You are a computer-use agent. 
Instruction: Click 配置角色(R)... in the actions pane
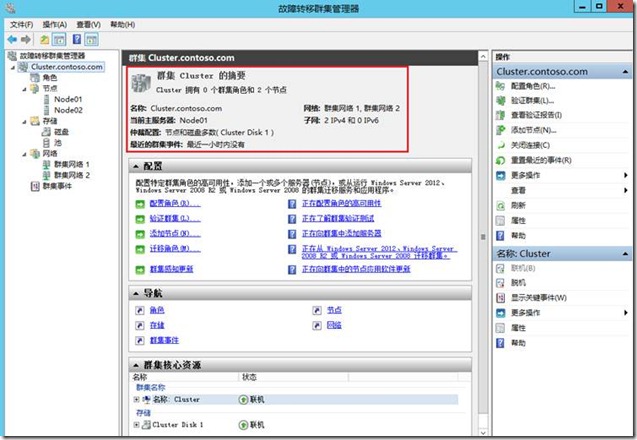[533, 86]
